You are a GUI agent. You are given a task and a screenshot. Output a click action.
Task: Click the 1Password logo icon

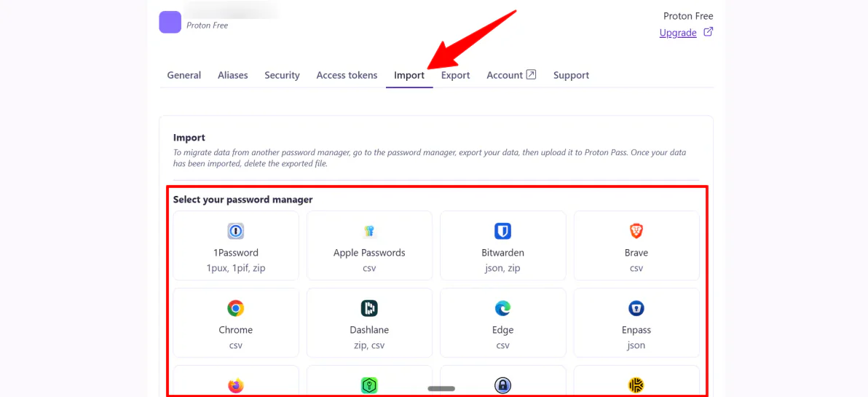236,231
